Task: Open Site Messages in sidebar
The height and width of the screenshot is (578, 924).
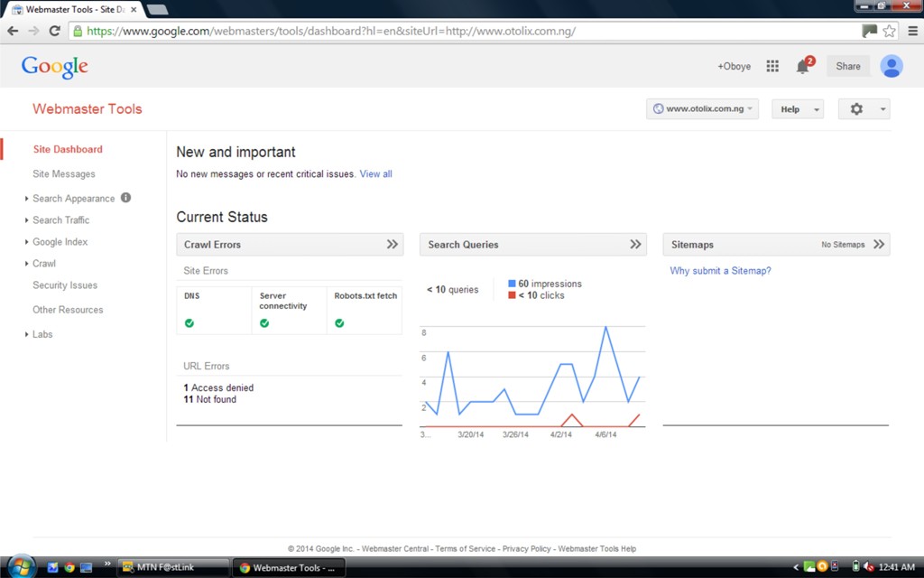Action: coord(64,174)
